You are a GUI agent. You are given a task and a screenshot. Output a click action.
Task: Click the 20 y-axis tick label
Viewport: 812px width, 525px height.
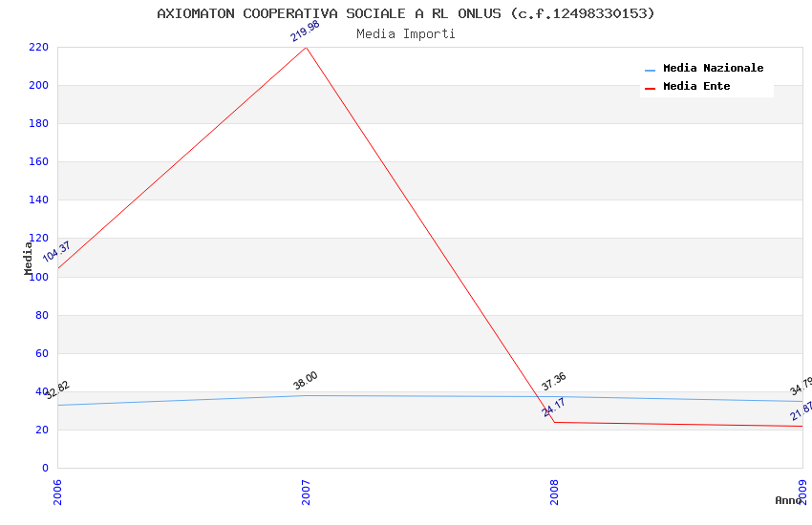coord(42,430)
